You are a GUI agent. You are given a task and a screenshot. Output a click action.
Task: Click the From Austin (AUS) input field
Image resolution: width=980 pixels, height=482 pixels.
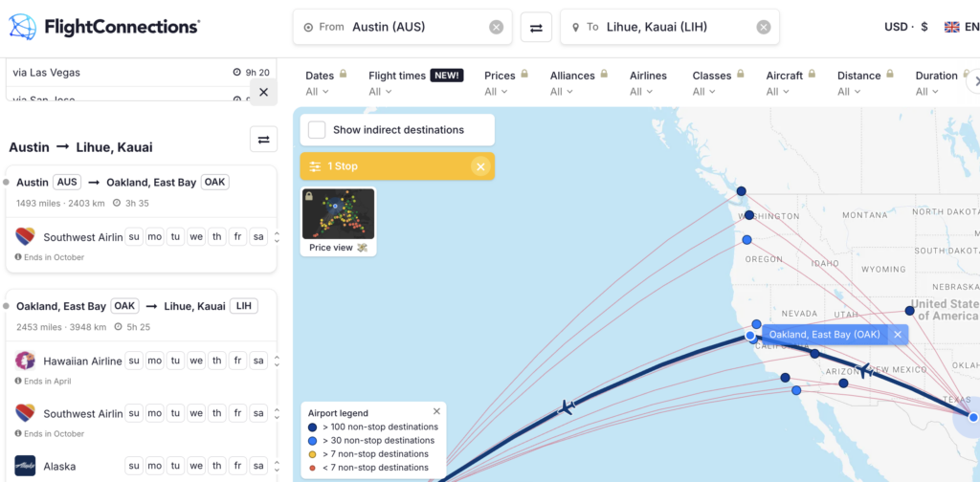403,27
